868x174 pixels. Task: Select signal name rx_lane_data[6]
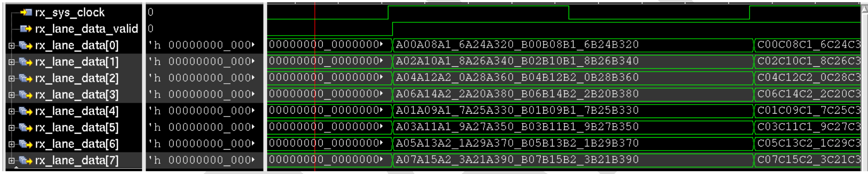click(x=77, y=144)
